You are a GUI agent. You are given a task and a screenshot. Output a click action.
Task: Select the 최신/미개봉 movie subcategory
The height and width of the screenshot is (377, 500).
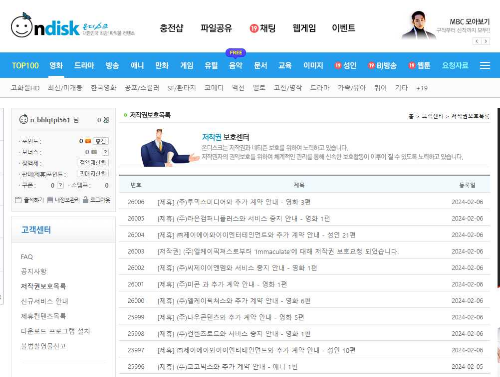[65, 88]
